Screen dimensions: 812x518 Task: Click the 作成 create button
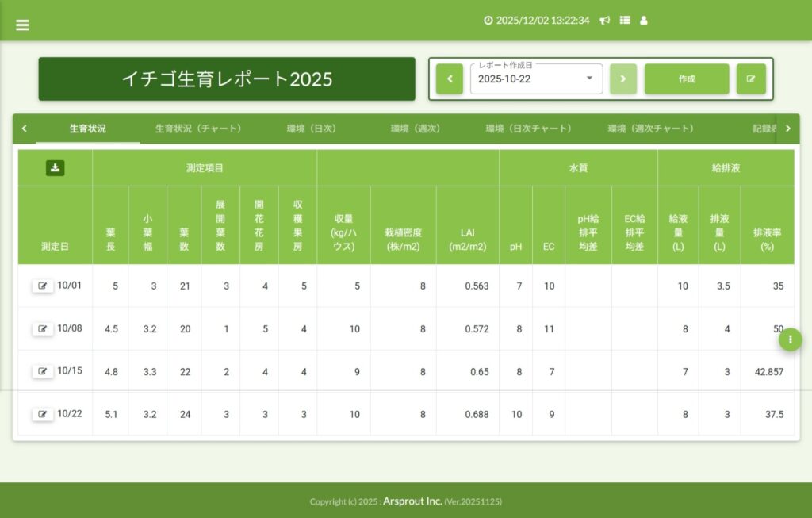click(687, 79)
